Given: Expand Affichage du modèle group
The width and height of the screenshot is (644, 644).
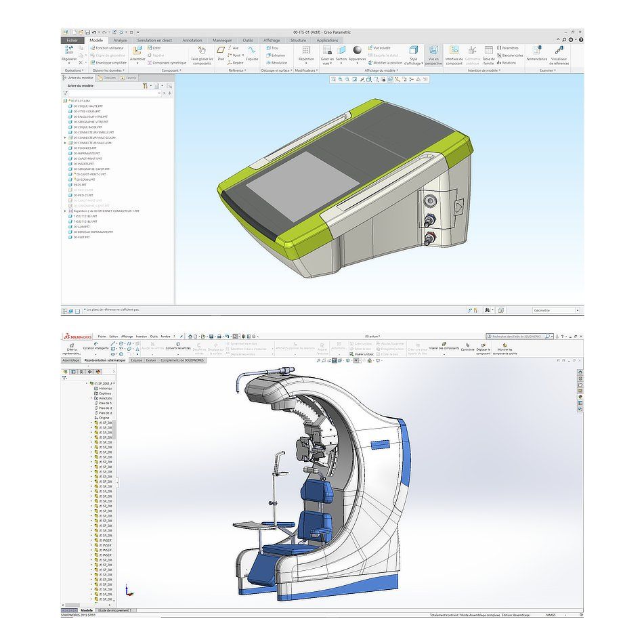Looking at the screenshot, I should point(381,70).
